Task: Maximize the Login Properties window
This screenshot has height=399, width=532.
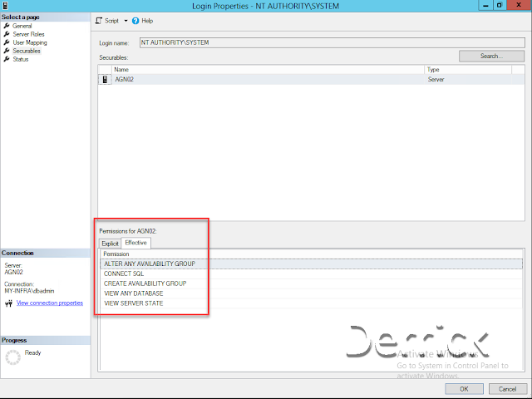Action: 500,6
